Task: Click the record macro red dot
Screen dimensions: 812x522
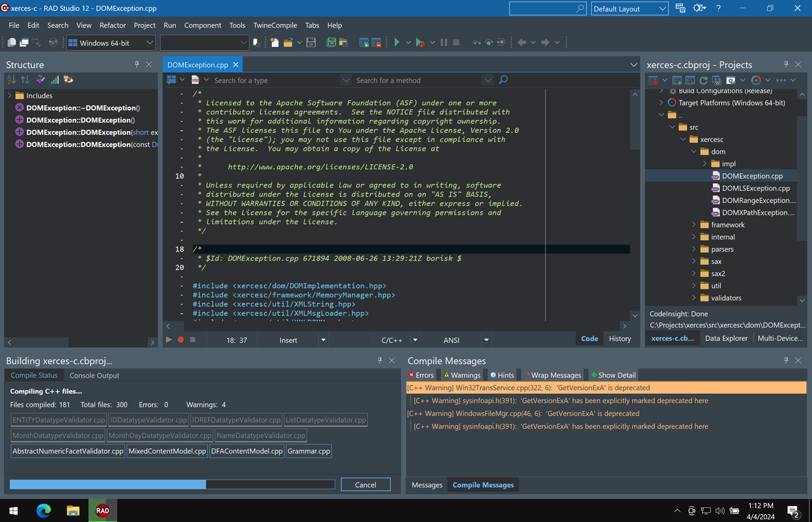Action: (181, 339)
